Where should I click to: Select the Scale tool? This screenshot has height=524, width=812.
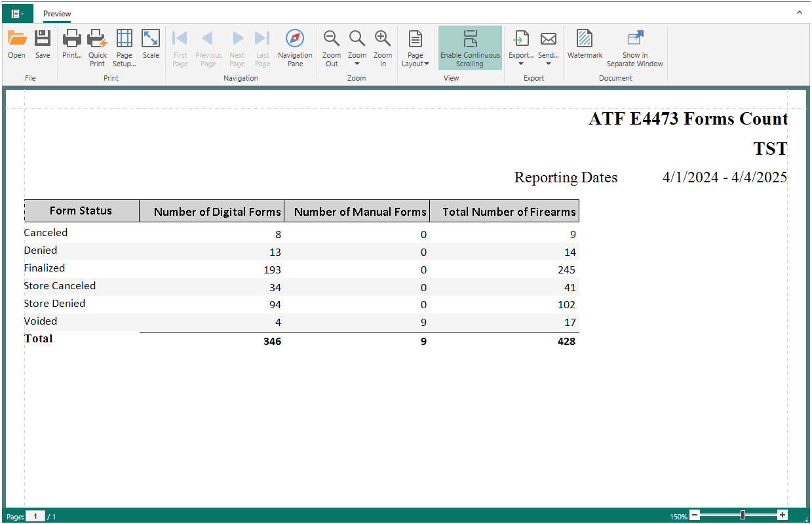(x=151, y=45)
